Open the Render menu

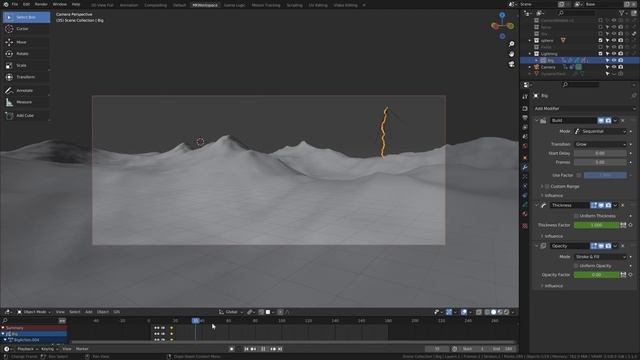click(41, 4)
